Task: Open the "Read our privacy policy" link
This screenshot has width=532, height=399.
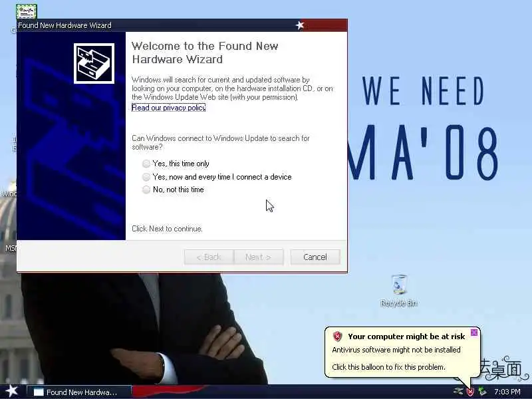Action: click(x=169, y=108)
